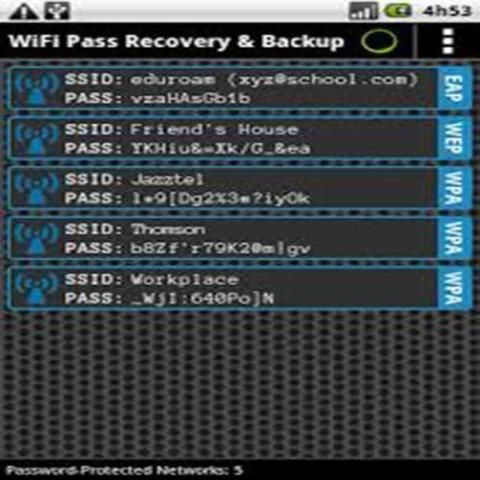
Task: Select the WEP tag on Friend's House
Action: pyautogui.click(x=454, y=138)
